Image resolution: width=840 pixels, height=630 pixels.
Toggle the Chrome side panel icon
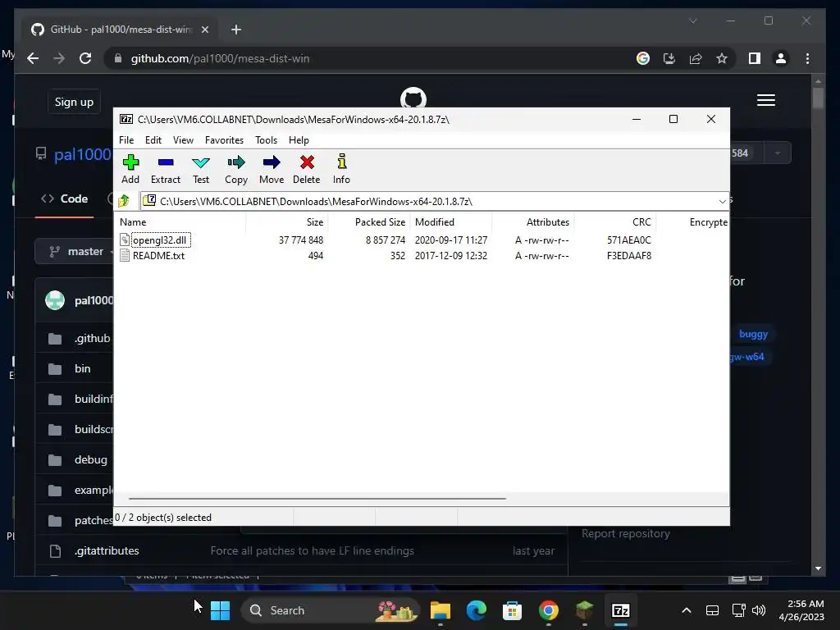point(755,58)
